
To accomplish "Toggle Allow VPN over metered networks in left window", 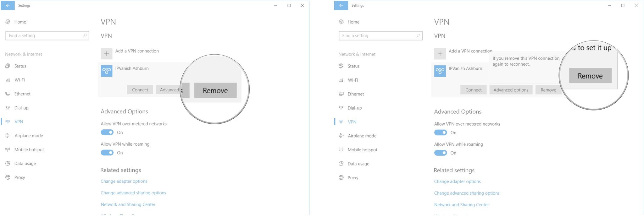I will (107, 132).
